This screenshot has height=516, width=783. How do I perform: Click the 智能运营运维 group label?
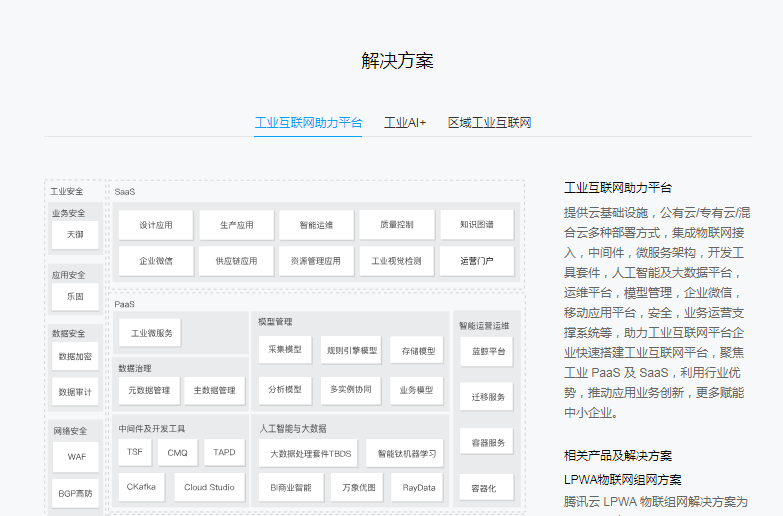(484, 326)
